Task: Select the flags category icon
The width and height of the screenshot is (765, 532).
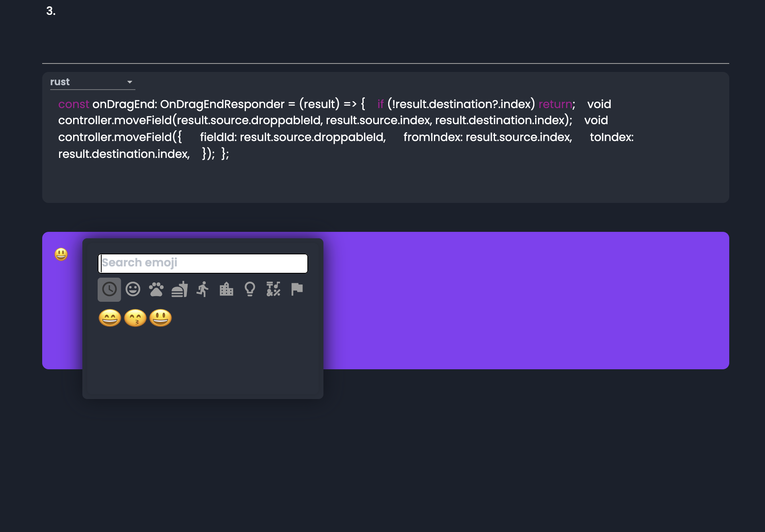Action: pos(297,289)
